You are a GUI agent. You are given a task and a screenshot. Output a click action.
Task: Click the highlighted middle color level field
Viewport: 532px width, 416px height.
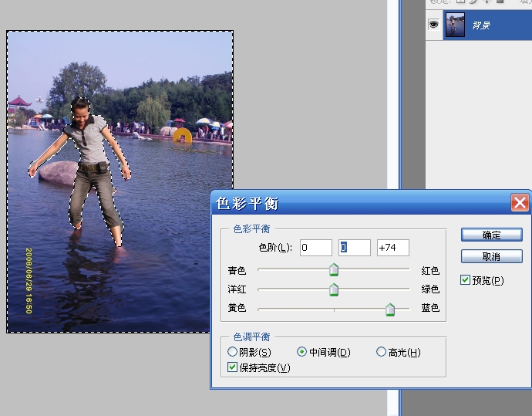(354, 248)
